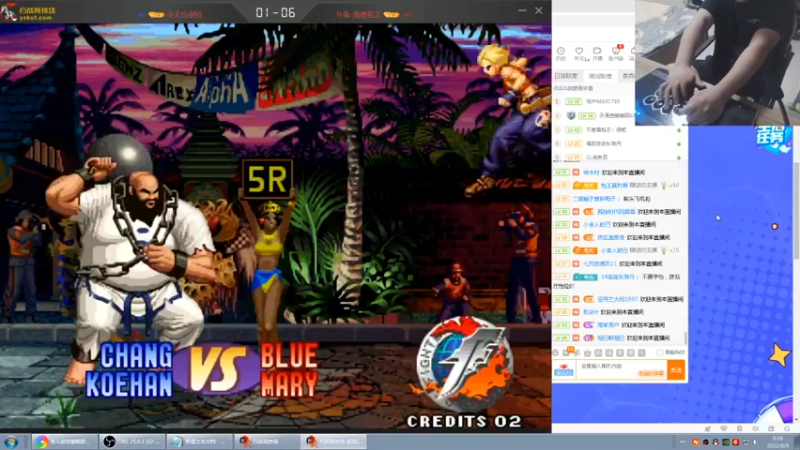Image resolution: width=800 pixels, height=450 pixels.
Task: Click the first gray square badge icon after the crown
Action: click(598, 353)
